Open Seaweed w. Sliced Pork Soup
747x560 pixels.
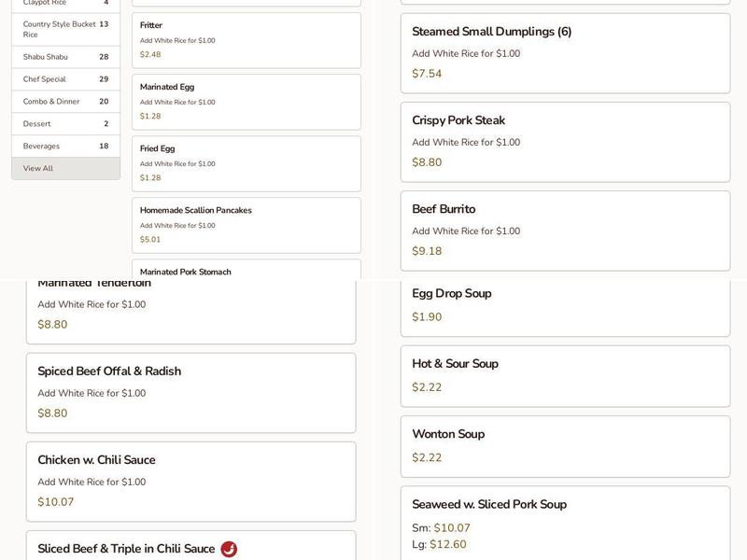pos(565,523)
